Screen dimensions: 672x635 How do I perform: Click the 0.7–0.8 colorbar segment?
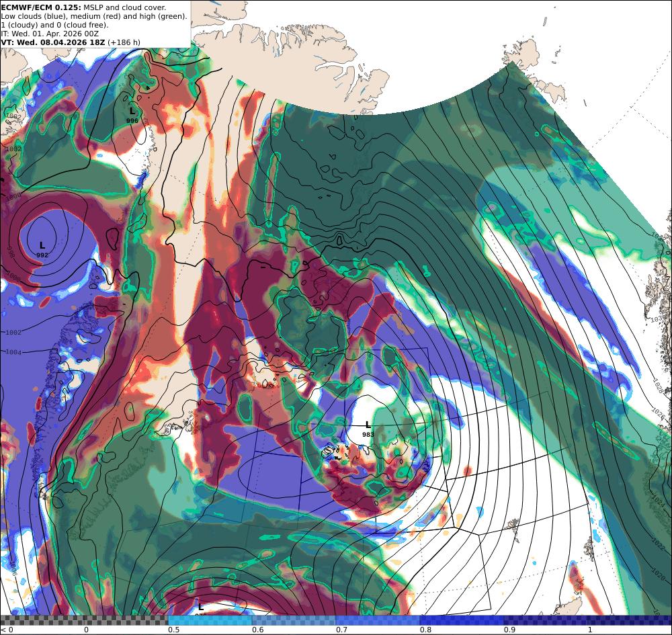click(378, 620)
